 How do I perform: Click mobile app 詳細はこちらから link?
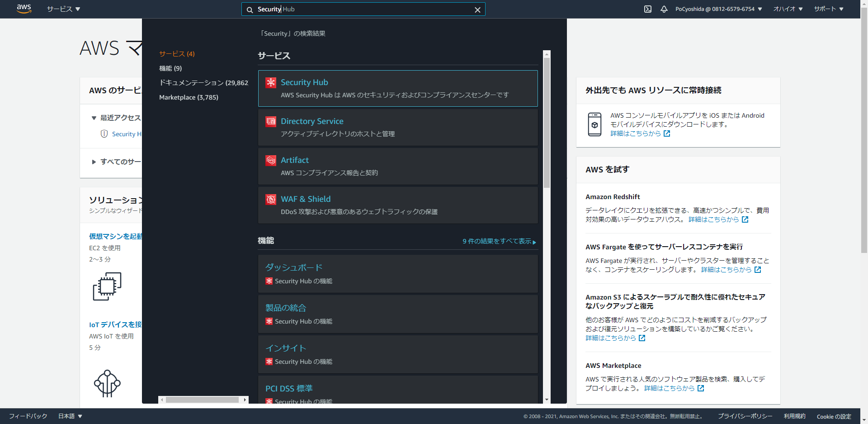pos(636,133)
